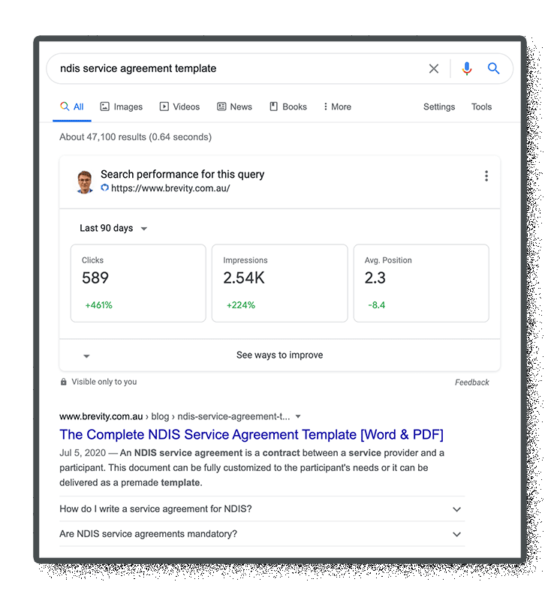Expand How do I write a service agreement question
560x600 pixels.
[262, 509]
